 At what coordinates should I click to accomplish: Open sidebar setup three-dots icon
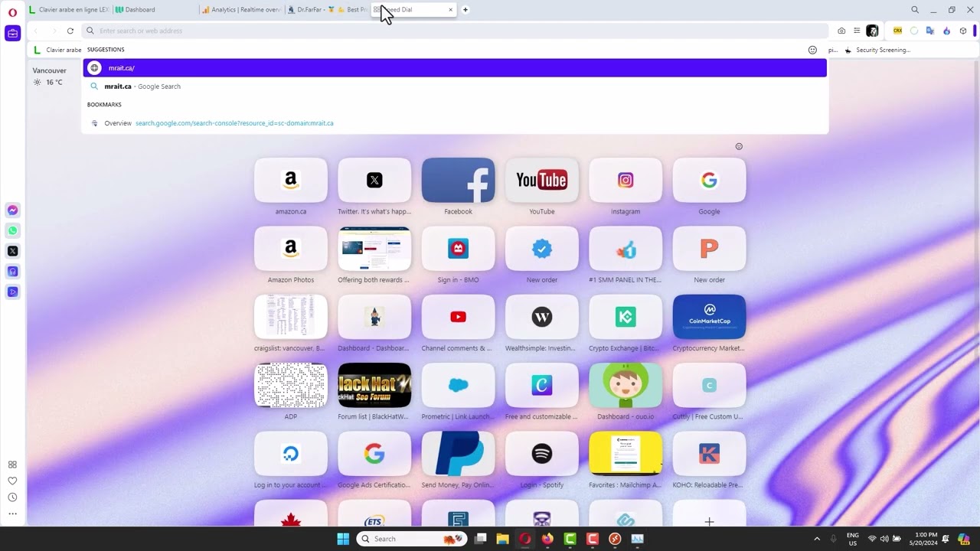[12, 514]
